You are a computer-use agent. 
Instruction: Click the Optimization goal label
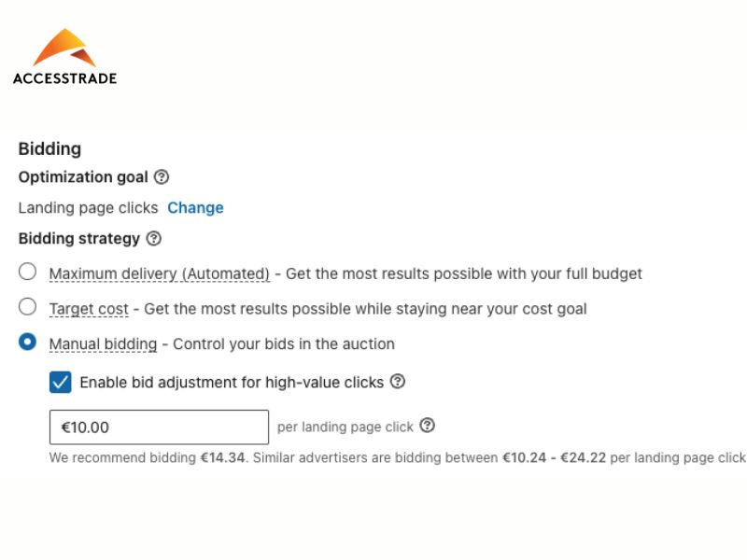(x=83, y=176)
